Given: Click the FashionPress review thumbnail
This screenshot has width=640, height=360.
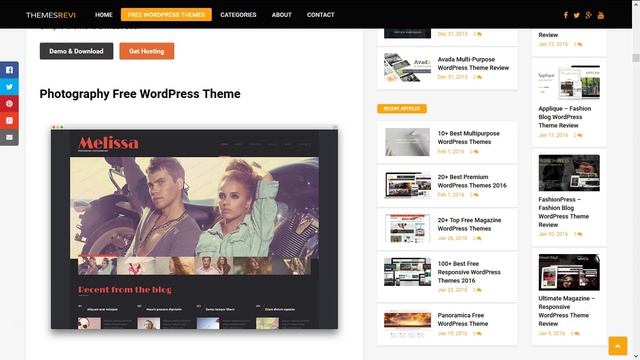Looking at the screenshot, I should pyautogui.click(x=569, y=173).
